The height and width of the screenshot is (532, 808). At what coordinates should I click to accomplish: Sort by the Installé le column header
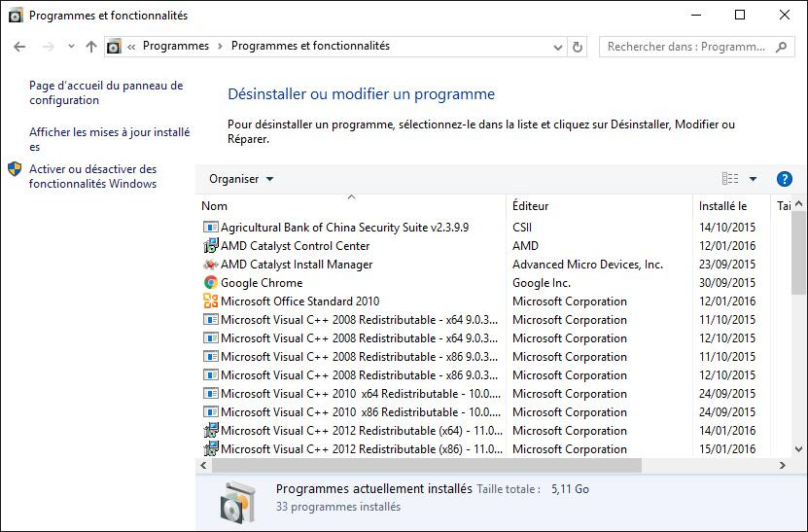pos(731,205)
